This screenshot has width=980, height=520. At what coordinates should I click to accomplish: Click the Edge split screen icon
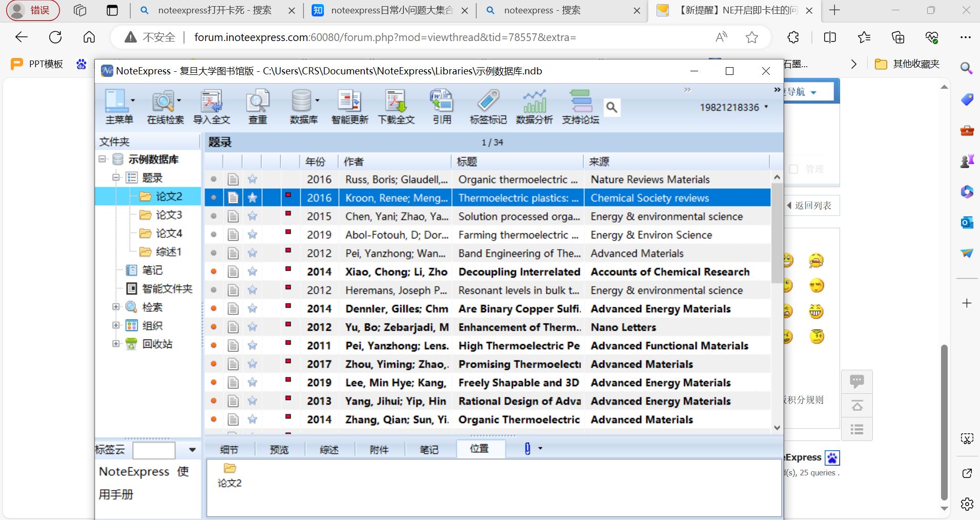[x=830, y=37]
